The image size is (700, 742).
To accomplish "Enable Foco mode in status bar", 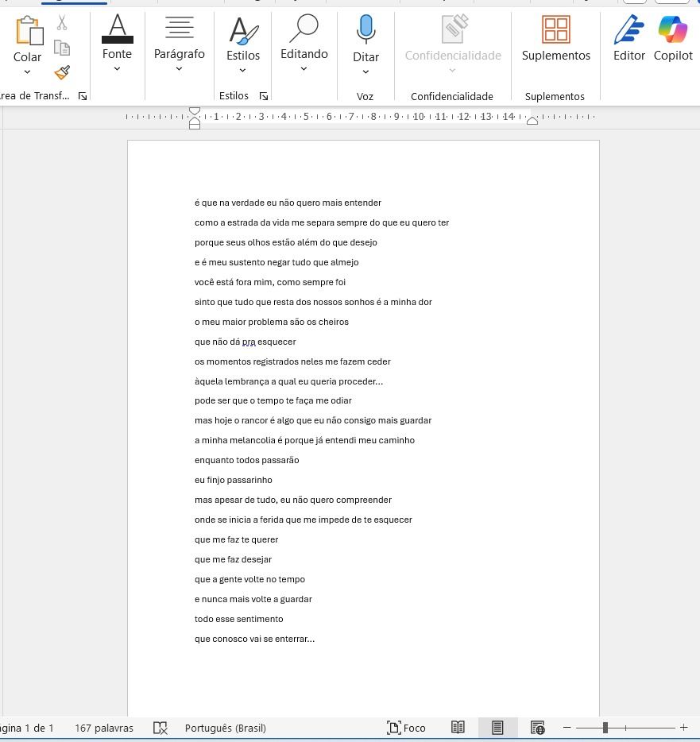I will pos(406,728).
